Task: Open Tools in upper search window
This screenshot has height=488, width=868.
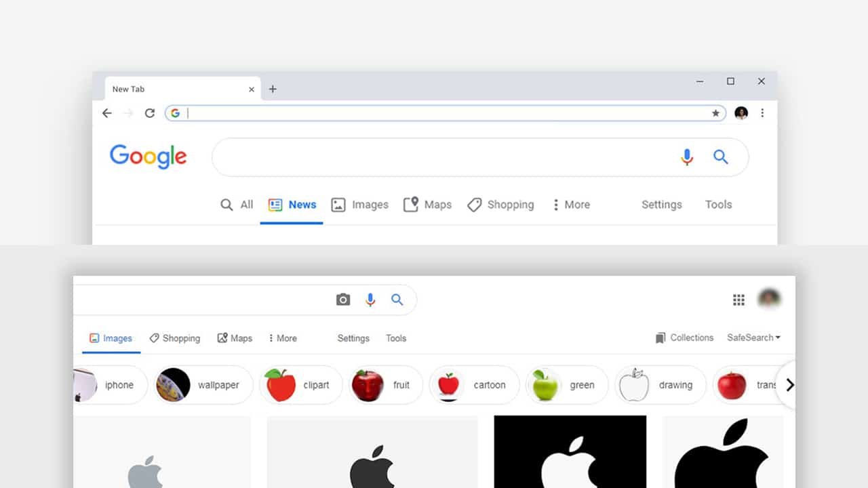Action: (718, 205)
